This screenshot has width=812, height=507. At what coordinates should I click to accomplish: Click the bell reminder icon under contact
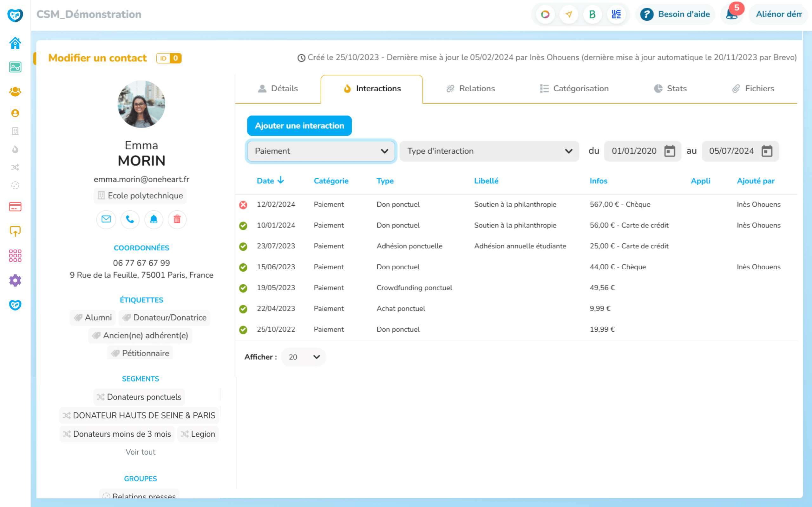pos(154,219)
